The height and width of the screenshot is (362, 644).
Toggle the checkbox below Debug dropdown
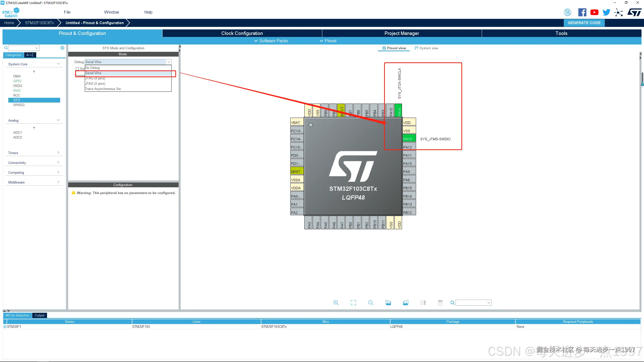click(77, 69)
